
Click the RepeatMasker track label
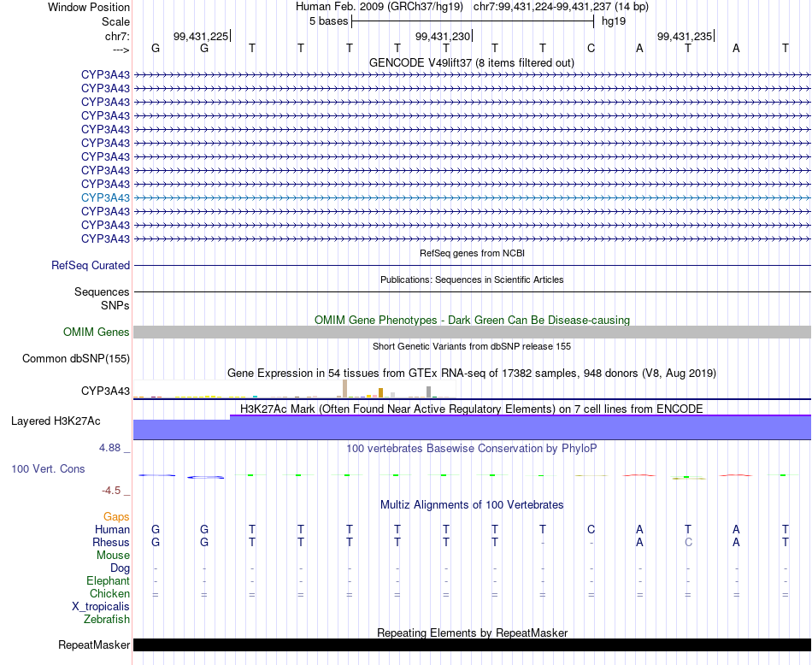click(94, 644)
